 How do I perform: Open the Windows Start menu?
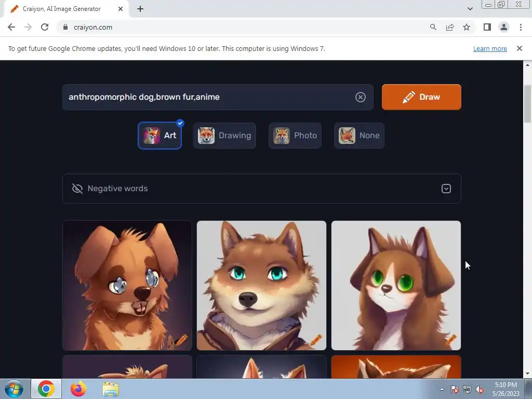(14, 389)
